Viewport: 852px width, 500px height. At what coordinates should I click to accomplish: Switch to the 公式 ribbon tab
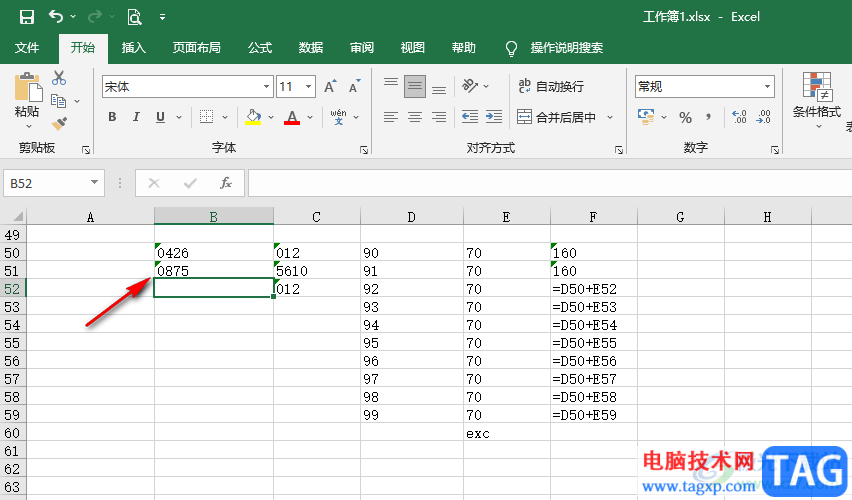tap(260, 48)
